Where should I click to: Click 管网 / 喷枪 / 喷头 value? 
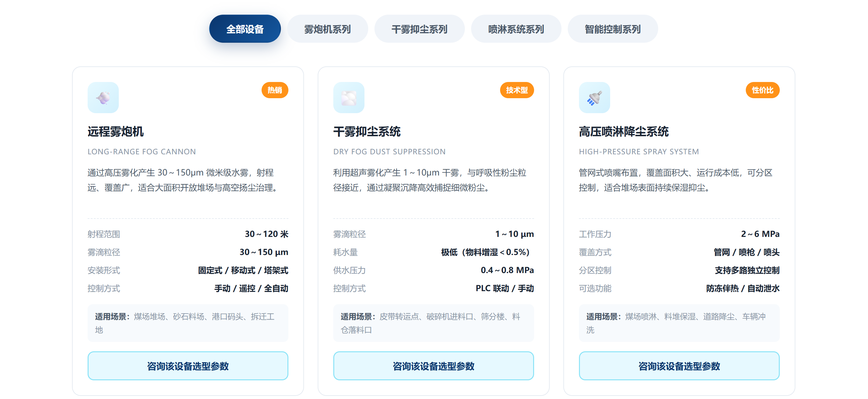point(747,252)
